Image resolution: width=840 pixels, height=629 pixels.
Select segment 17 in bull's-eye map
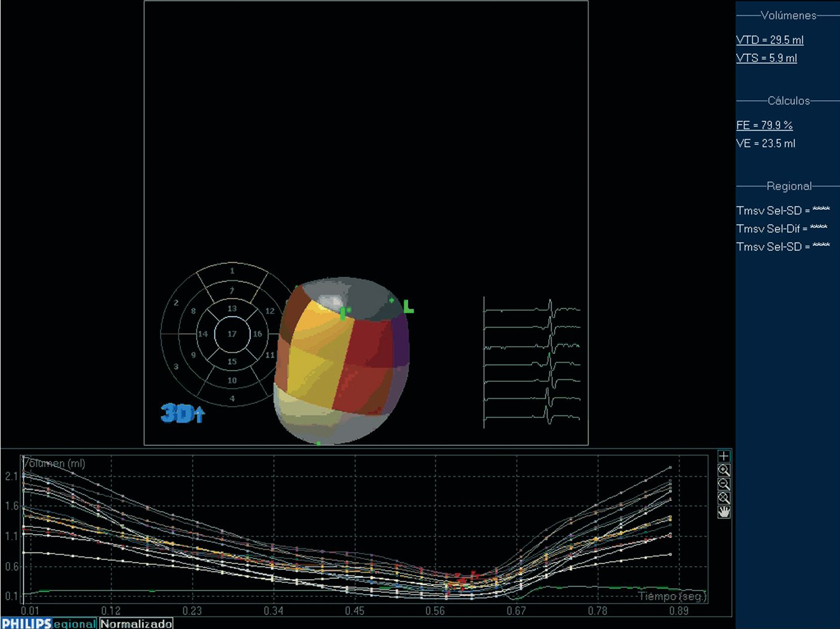232,334
